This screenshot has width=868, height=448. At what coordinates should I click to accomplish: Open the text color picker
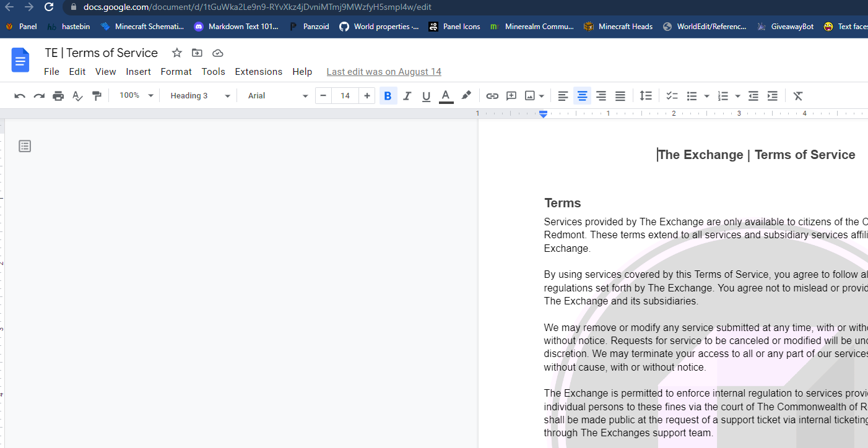point(446,96)
